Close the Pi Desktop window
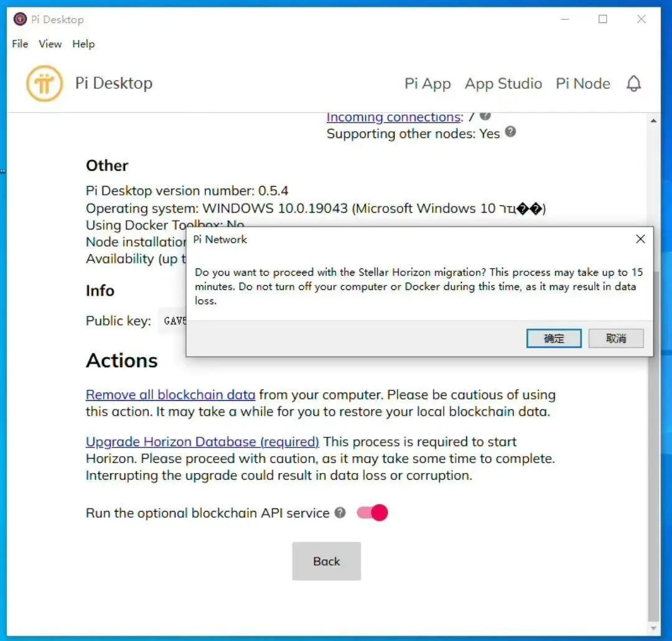 pyautogui.click(x=641, y=19)
